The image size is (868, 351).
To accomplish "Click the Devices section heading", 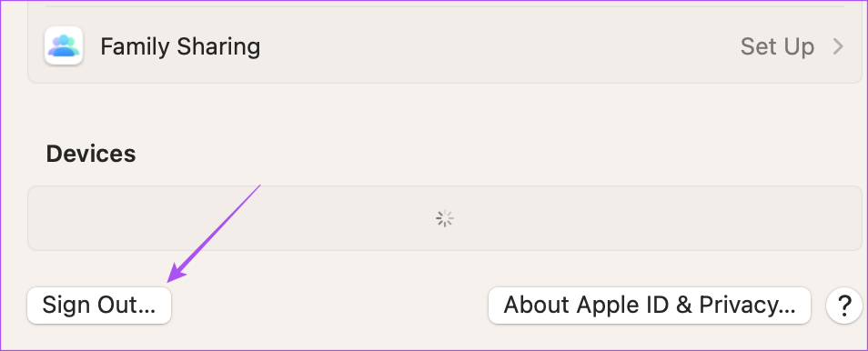I will click(91, 154).
